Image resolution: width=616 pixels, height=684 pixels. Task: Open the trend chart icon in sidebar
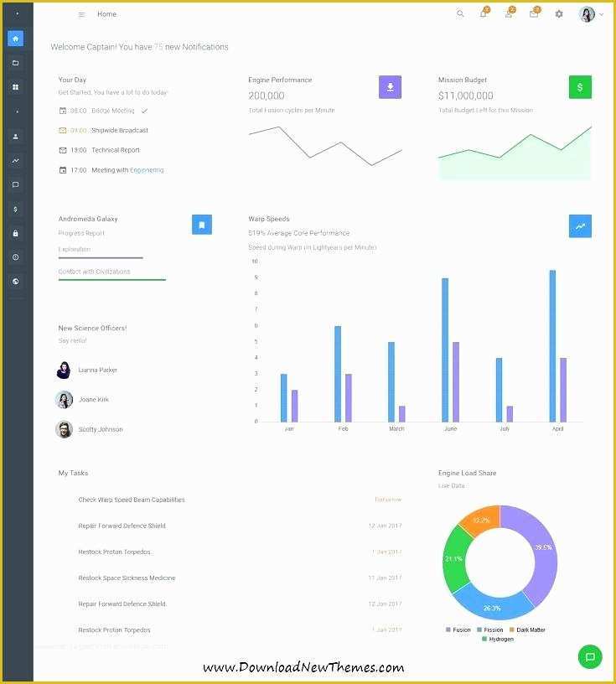(x=16, y=161)
